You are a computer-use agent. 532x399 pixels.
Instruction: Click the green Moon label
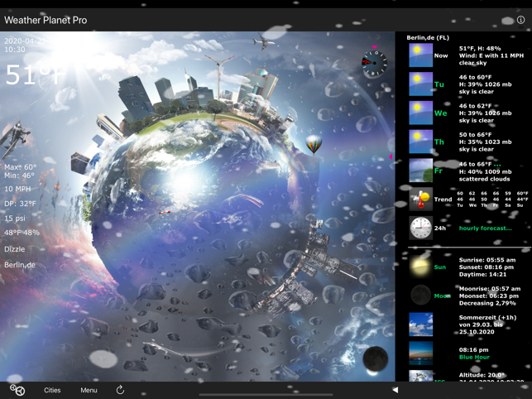coord(443,296)
